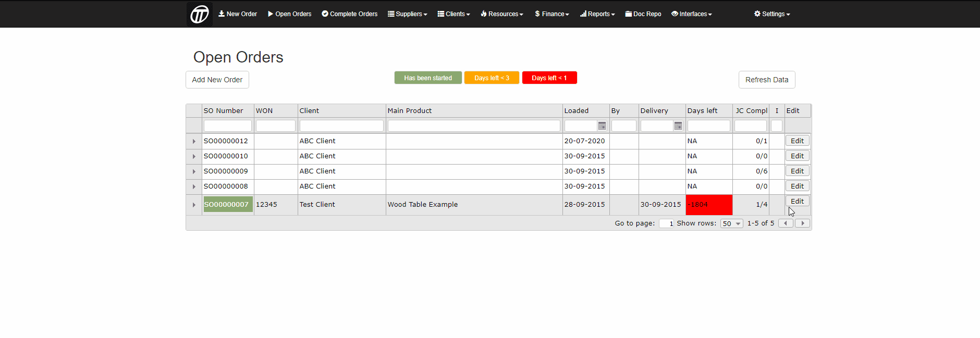Open the calendar picker in Loaded filter

point(602,126)
